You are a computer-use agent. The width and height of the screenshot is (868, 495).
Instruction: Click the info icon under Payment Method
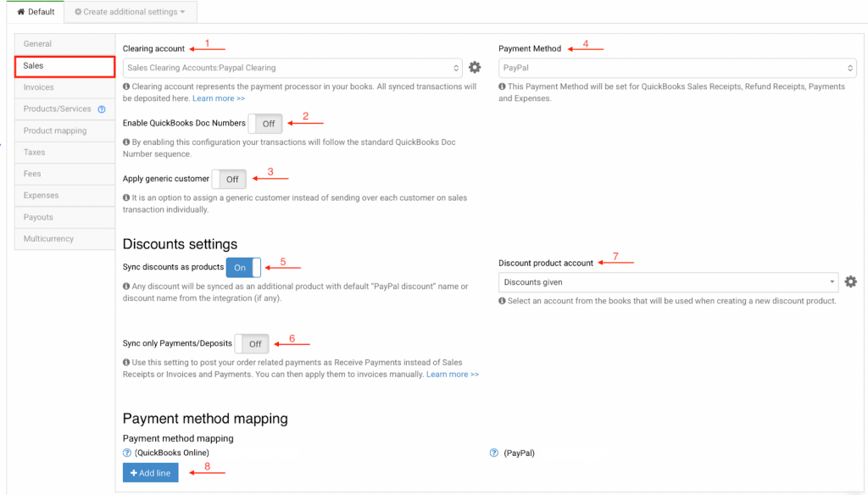502,86
